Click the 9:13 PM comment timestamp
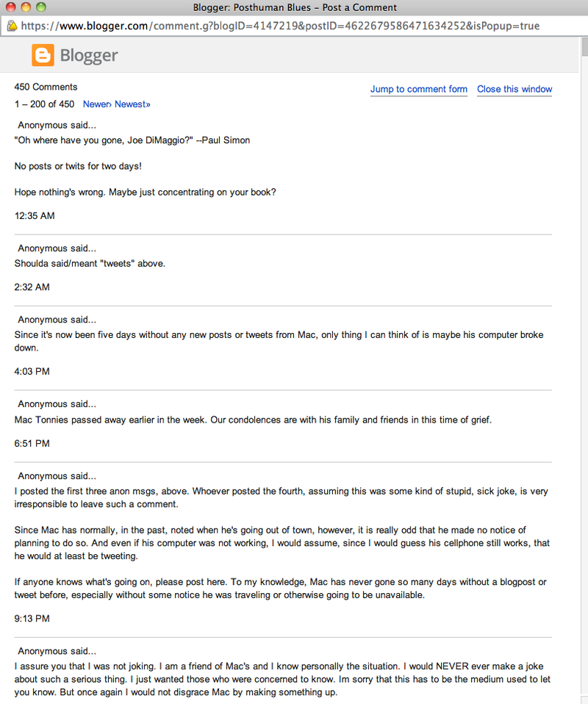The image size is (588, 704). coord(32,618)
